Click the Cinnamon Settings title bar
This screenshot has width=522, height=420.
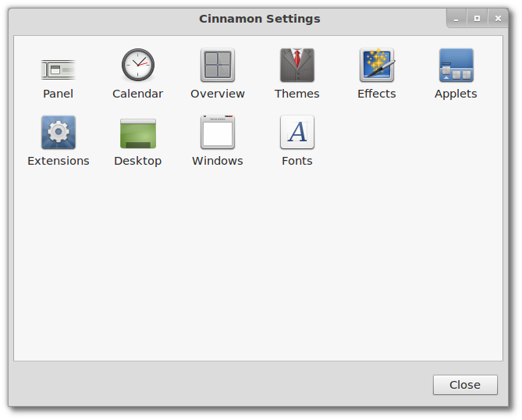[x=260, y=19]
